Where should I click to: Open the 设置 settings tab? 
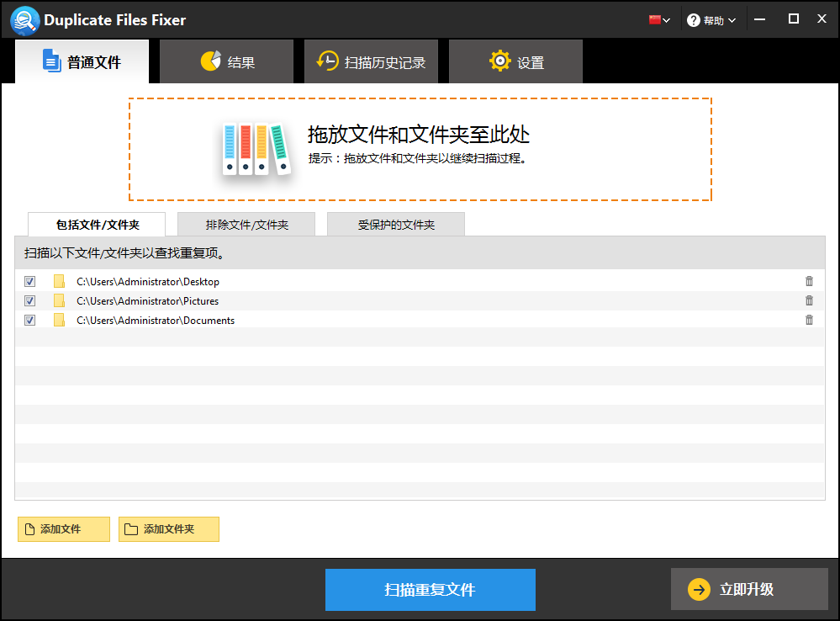tap(516, 61)
